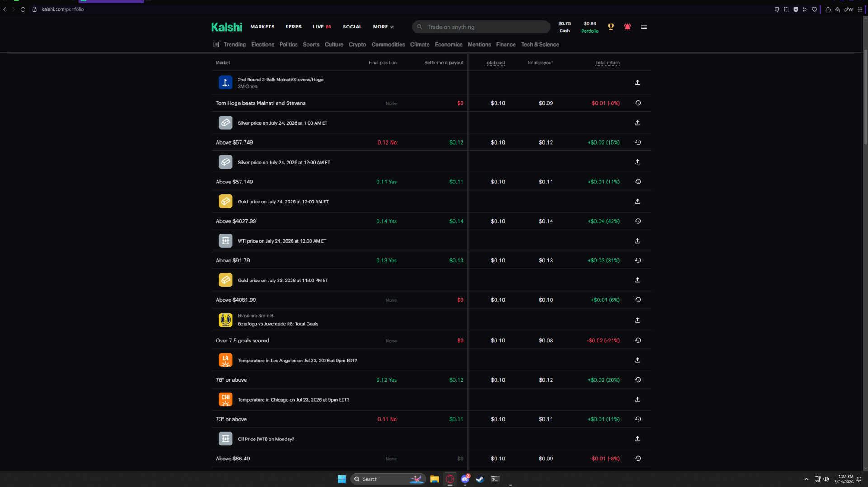Select the Commodities category tab
Screen dimensions: 868x487
pos(388,45)
